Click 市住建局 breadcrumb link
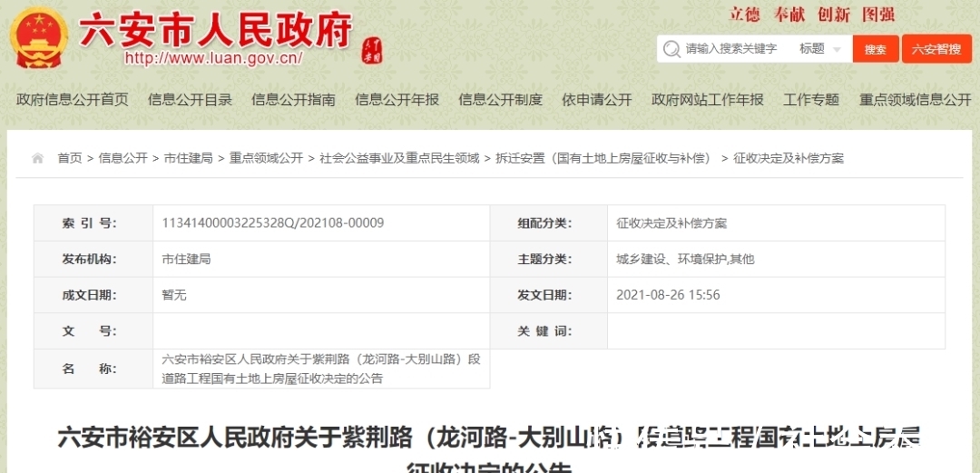Screen dimensions: 980x473 click(x=188, y=158)
